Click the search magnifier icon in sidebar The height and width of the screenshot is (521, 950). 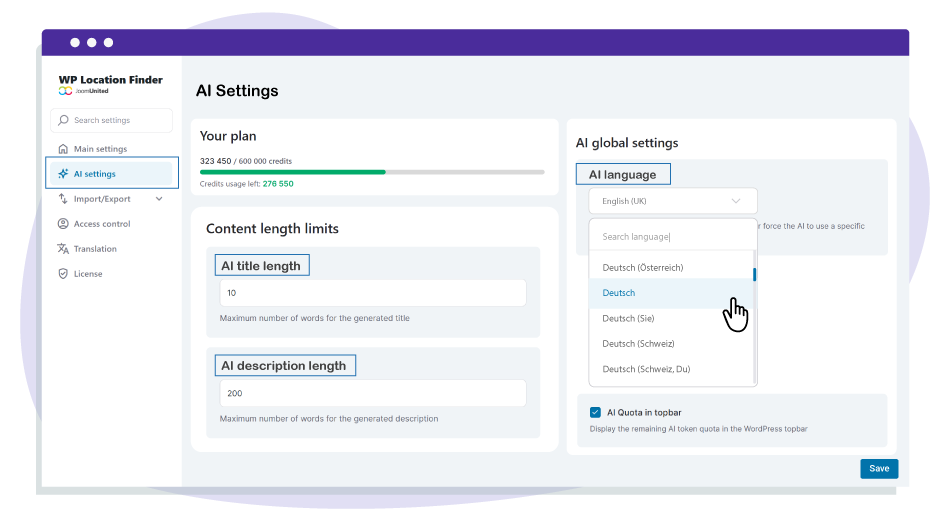(64, 121)
